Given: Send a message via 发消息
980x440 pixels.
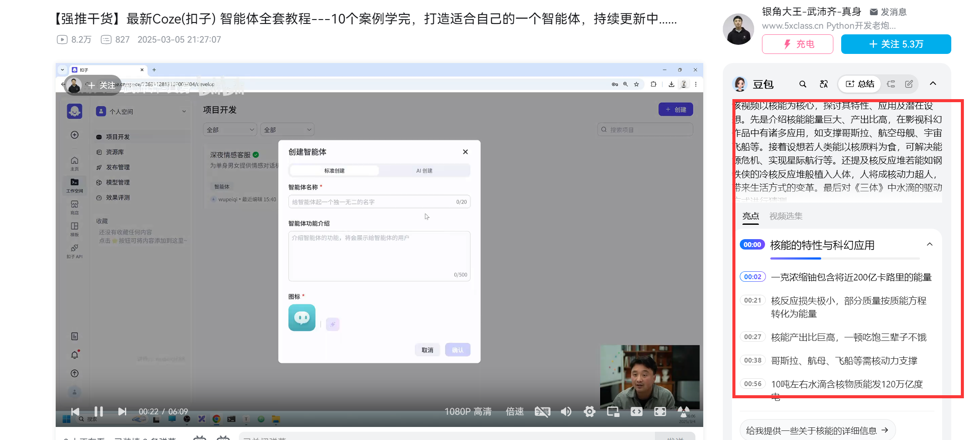Looking at the screenshot, I should click(888, 12).
